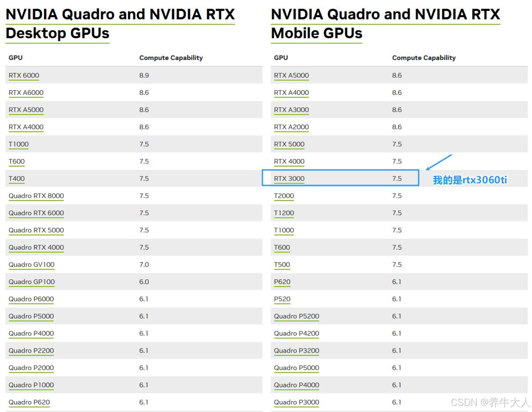This screenshot has height=412, width=532.
Task: Select the 8.6 value for RTX A6000
Action: point(144,93)
